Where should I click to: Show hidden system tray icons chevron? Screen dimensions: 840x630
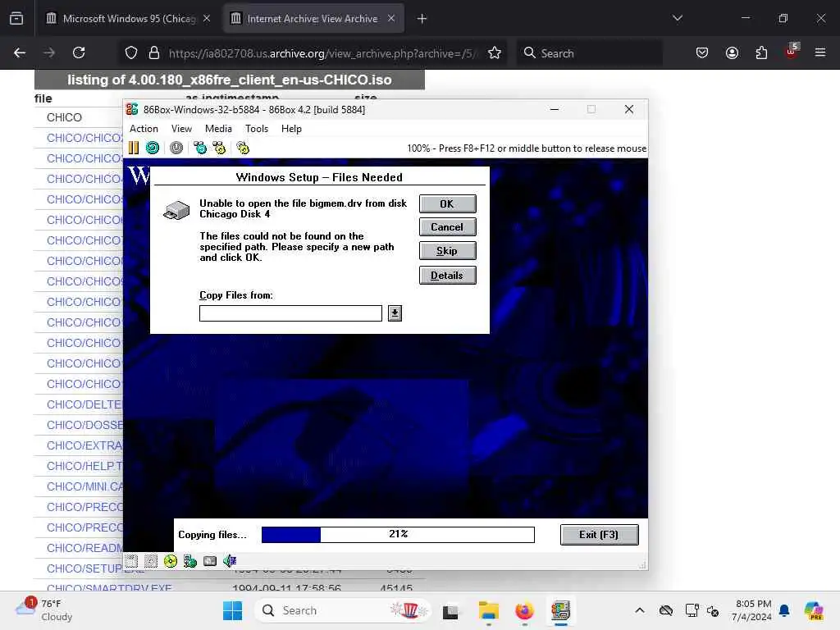coord(640,610)
